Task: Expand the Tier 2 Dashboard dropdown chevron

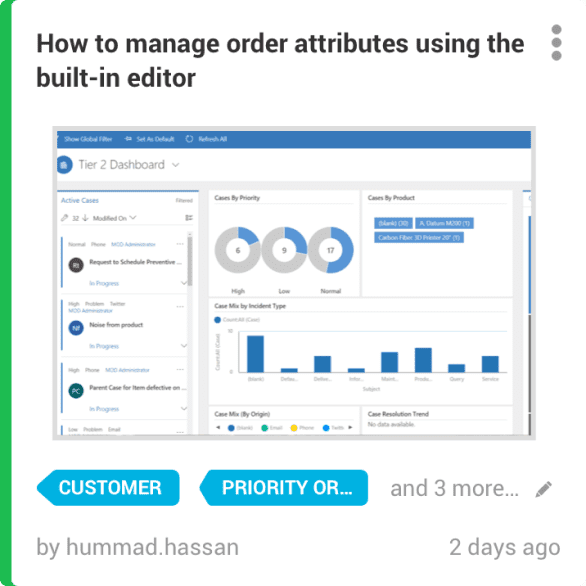Action: (176, 165)
